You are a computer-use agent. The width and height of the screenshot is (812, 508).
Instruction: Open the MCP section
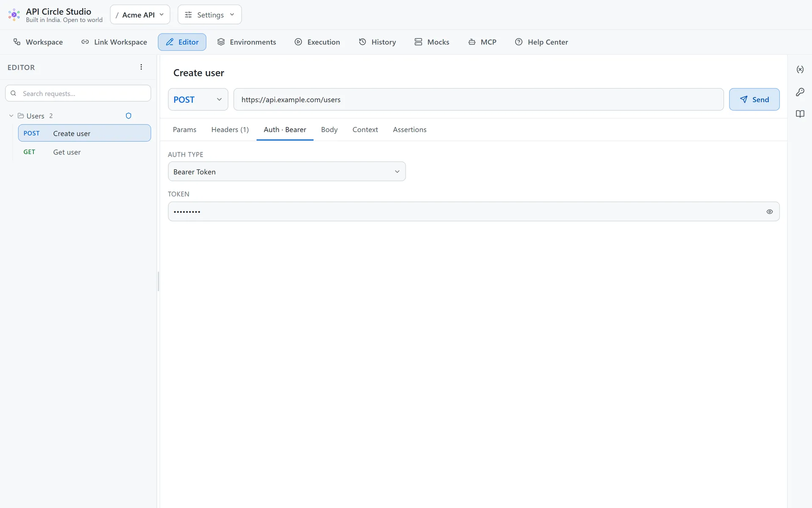(482, 42)
